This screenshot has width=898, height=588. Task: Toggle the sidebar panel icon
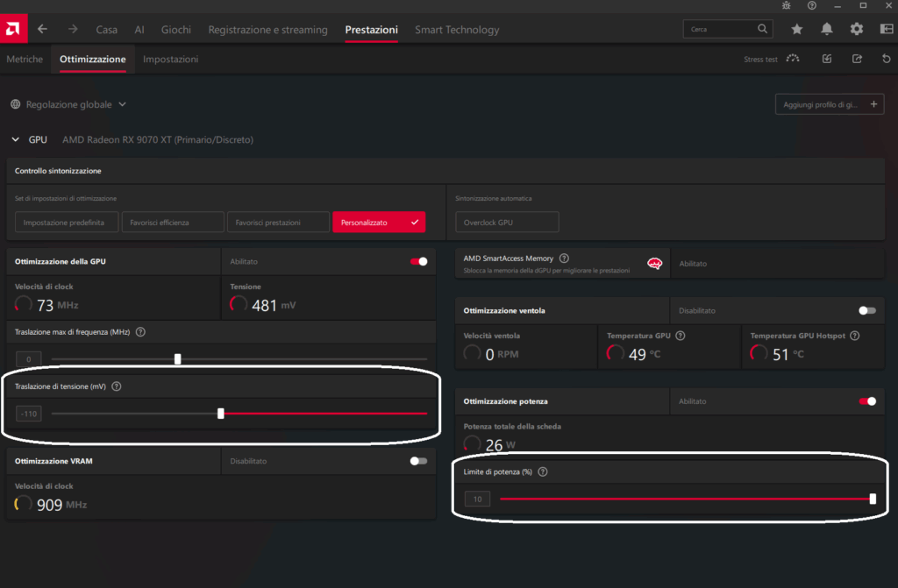click(x=887, y=29)
